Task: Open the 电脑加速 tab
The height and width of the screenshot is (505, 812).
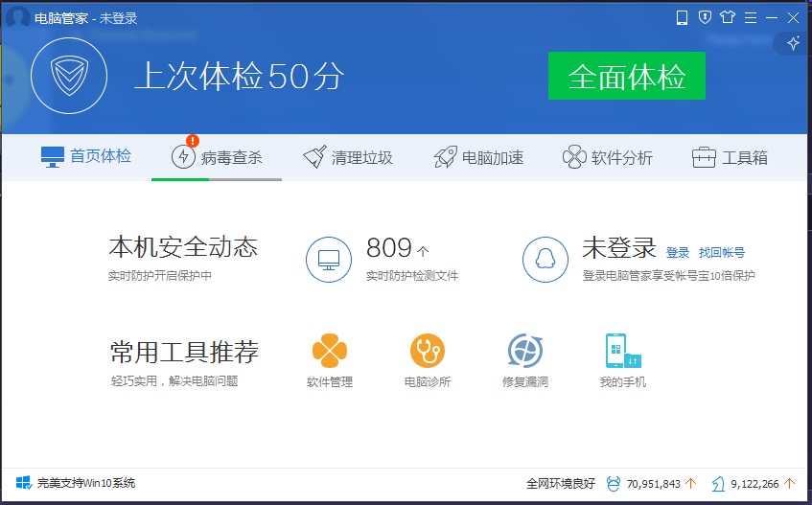Action: click(478, 157)
